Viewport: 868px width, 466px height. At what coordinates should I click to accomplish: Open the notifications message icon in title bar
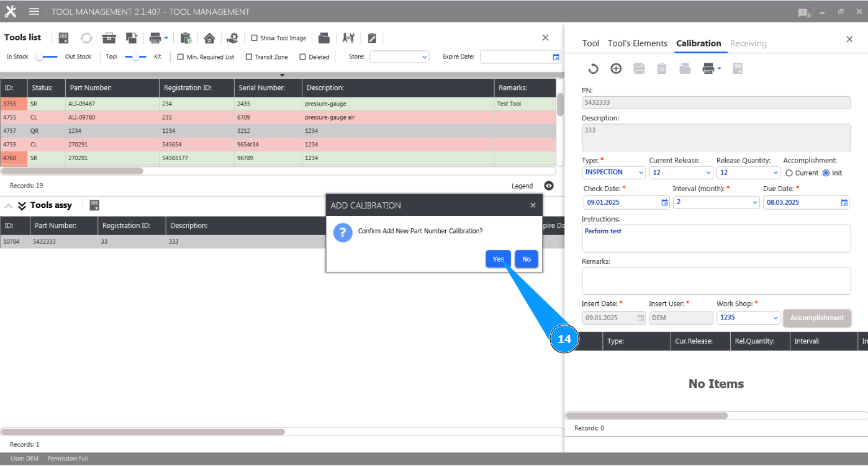(x=804, y=12)
